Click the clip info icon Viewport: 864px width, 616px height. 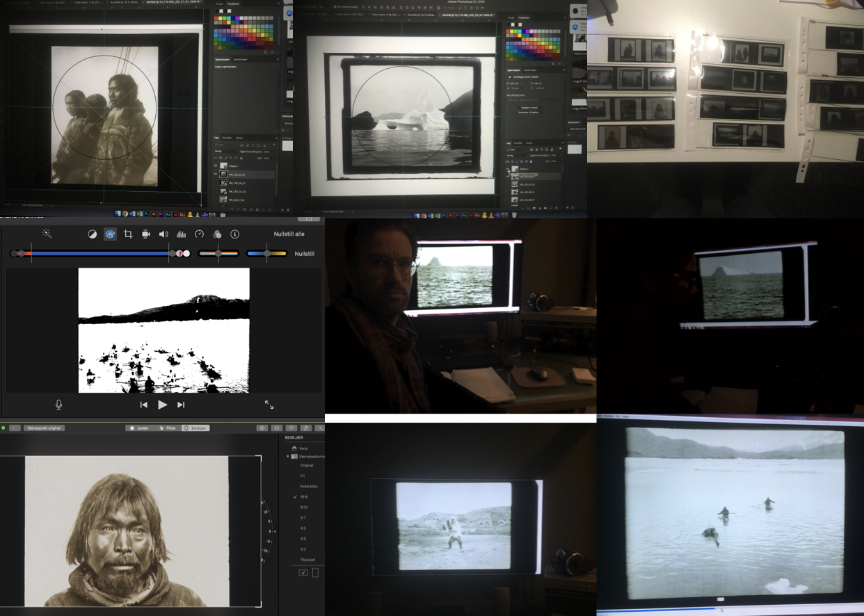(x=234, y=234)
